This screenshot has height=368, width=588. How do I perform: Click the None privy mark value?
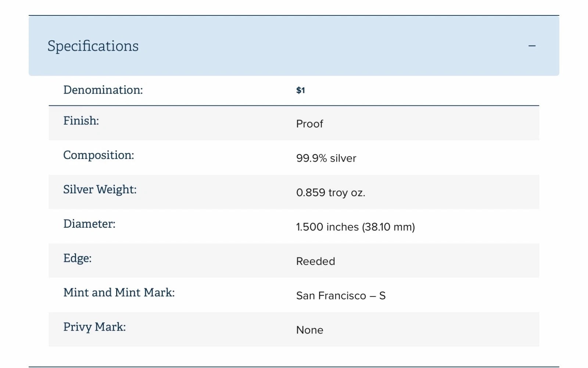(310, 330)
